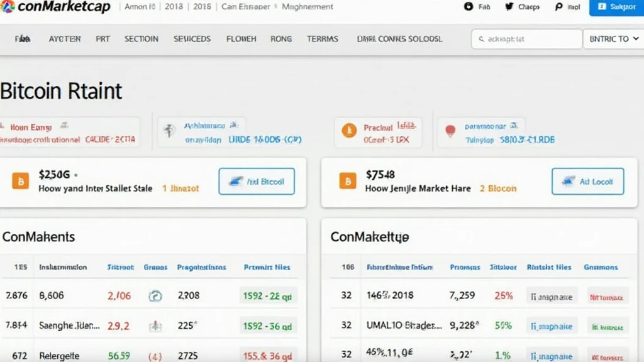The width and height of the screenshot is (644, 362).
Task: Follow the orange 2 Blocon link
Action: (x=498, y=189)
